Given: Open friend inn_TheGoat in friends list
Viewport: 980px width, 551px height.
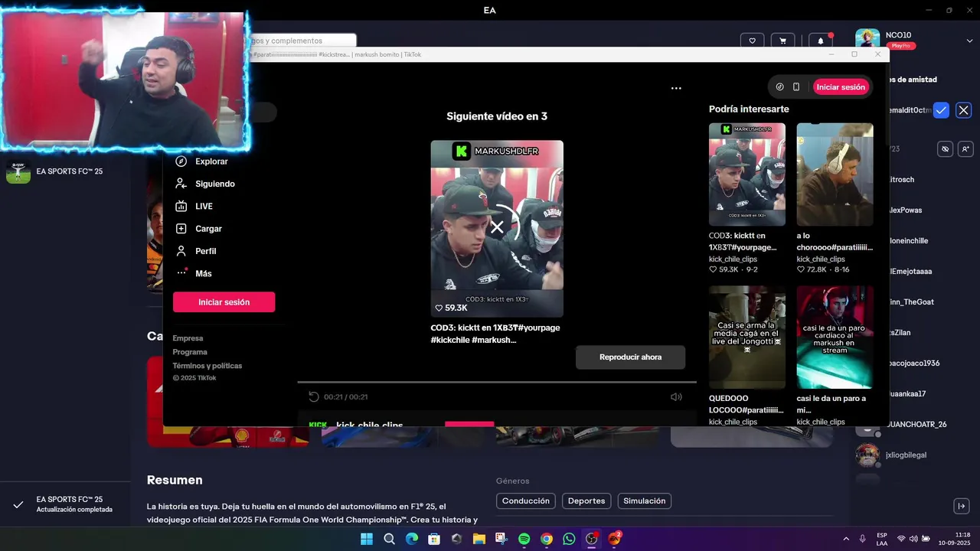Looking at the screenshot, I should coord(911,302).
